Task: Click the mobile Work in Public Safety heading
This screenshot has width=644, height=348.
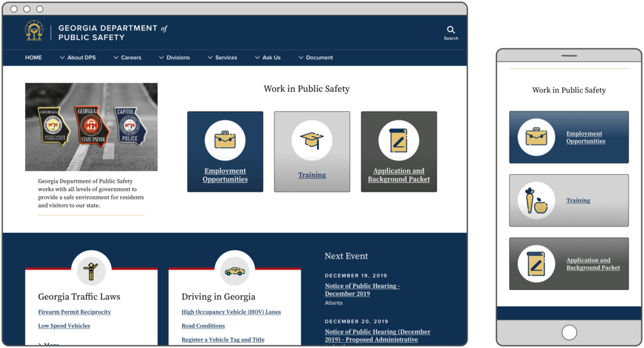Action: coord(569,90)
